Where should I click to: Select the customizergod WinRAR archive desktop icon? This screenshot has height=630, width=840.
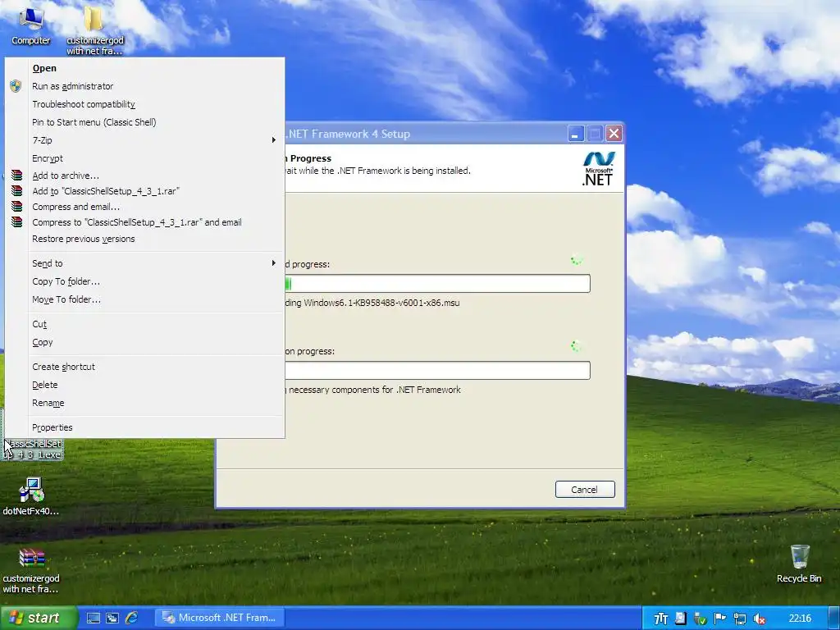coord(31,571)
